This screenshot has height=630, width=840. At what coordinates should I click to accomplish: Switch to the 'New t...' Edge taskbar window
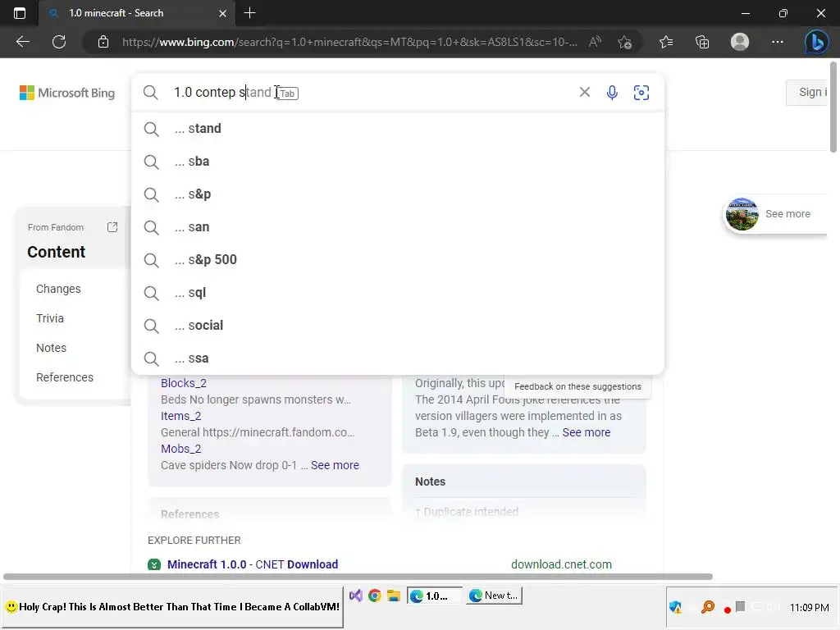[x=494, y=596]
